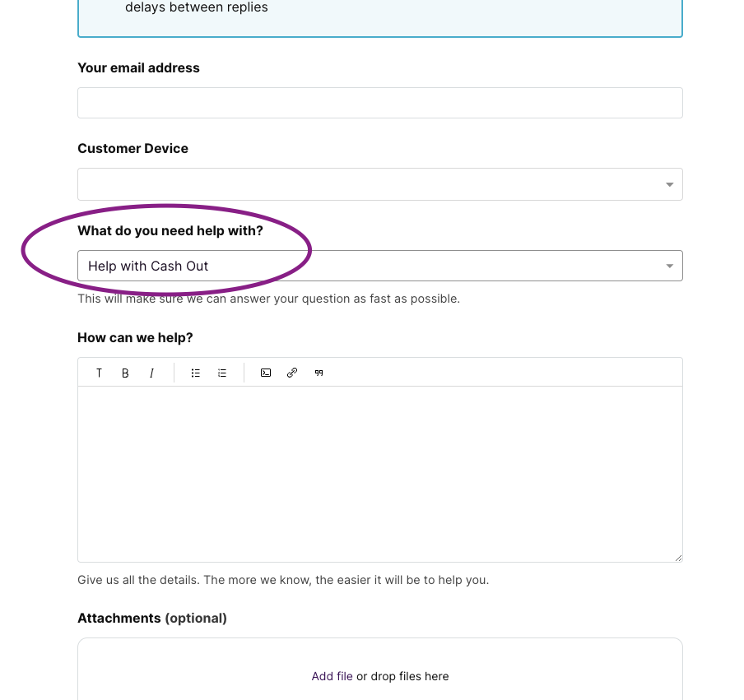Screen dimensions: 744x700
Task: Focus the email address input field
Action: coord(379,103)
